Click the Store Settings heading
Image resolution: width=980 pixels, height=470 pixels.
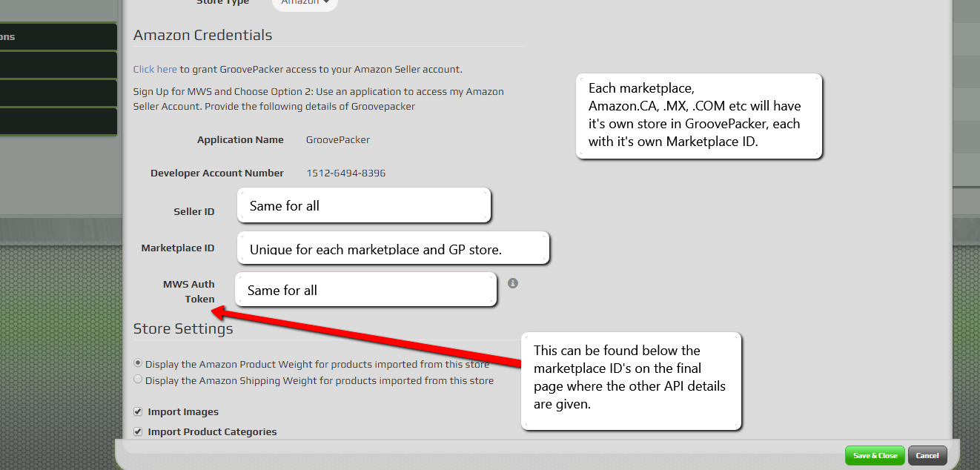[x=183, y=328]
